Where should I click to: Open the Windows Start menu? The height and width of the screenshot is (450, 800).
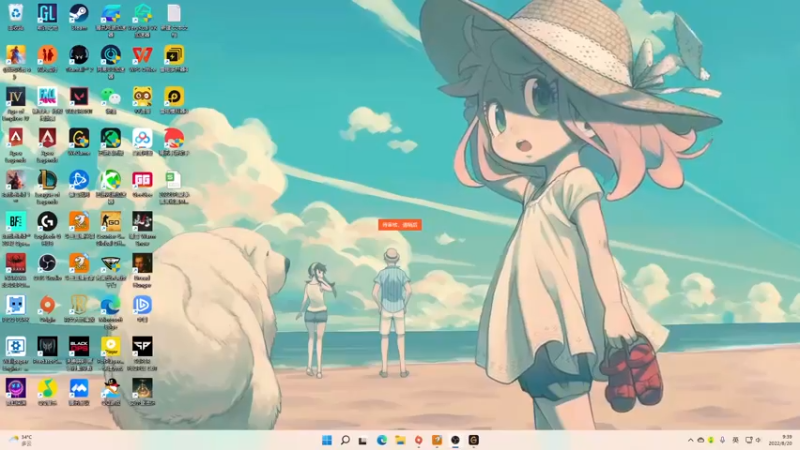coord(327,440)
